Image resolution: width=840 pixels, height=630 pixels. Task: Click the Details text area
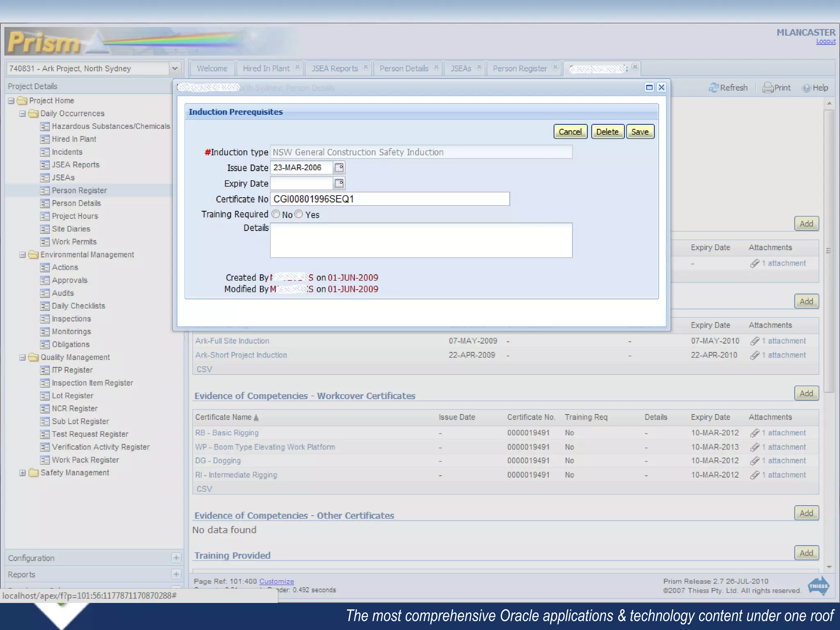click(x=421, y=240)
